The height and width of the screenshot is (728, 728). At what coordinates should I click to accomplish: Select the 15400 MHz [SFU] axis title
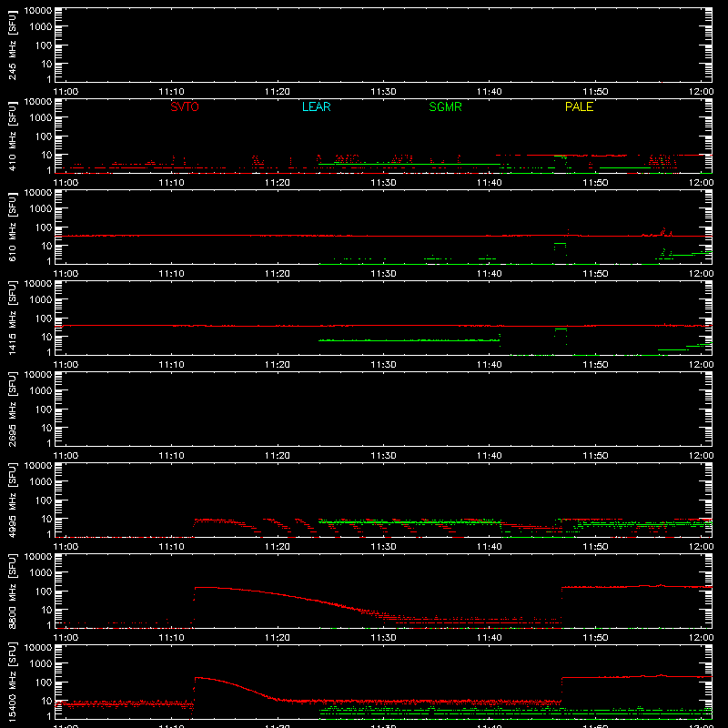(13, 682)
